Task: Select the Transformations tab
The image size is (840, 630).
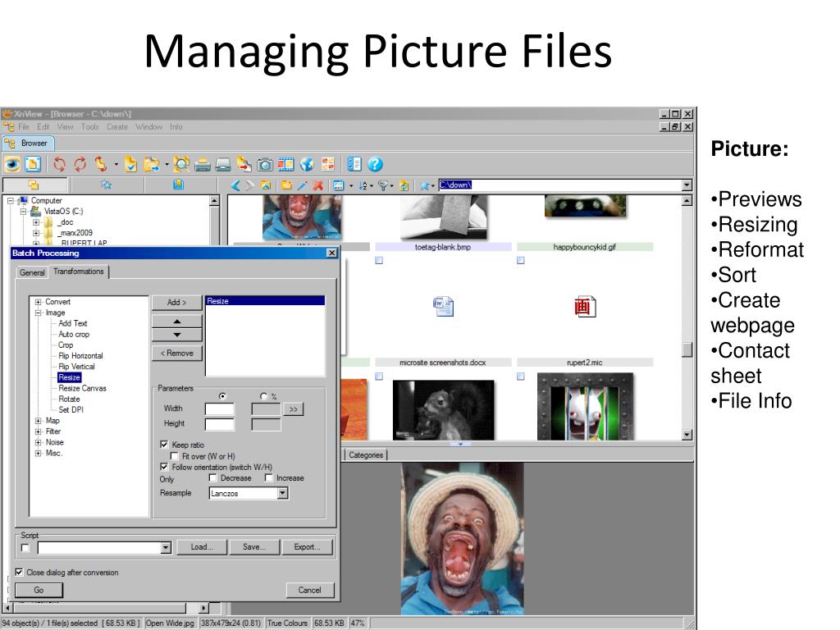Action: (79, 272)
